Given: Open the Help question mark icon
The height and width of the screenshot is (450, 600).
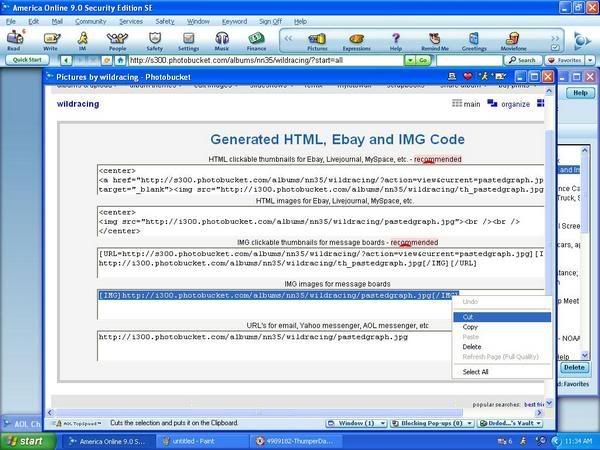Looking at the screenshot, I should (x=396, y=41).
